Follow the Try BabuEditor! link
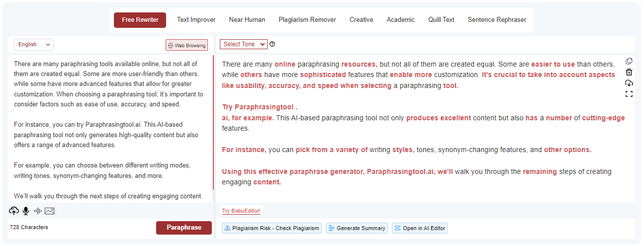The width and height of the screenshot is (644, 246). [x=241, y=211]
